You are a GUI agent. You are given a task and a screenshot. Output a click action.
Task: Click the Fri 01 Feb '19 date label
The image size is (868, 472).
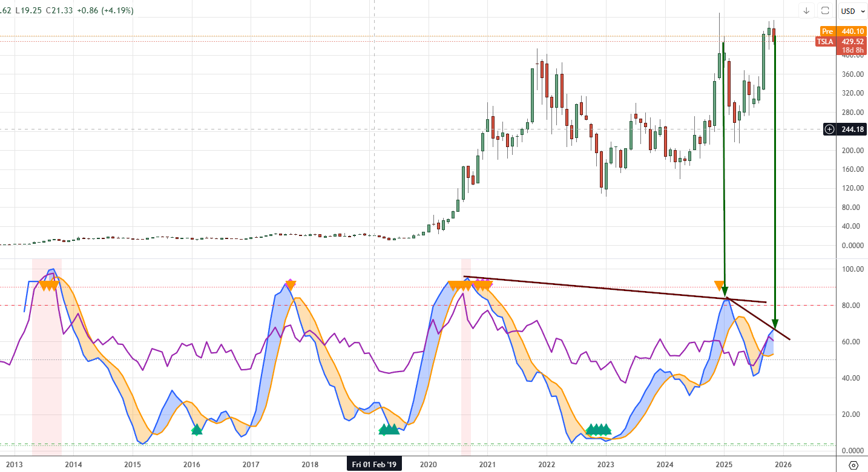click(374, 465)
